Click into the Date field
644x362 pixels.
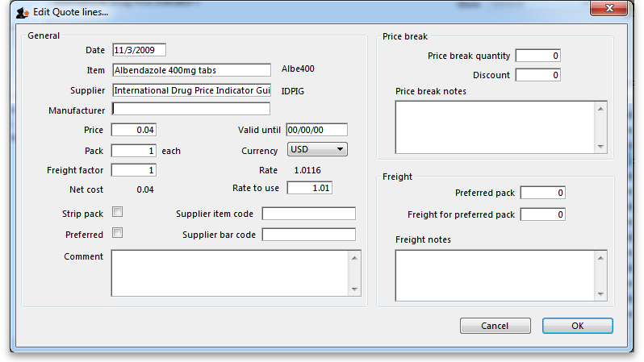tap(139, 50)
